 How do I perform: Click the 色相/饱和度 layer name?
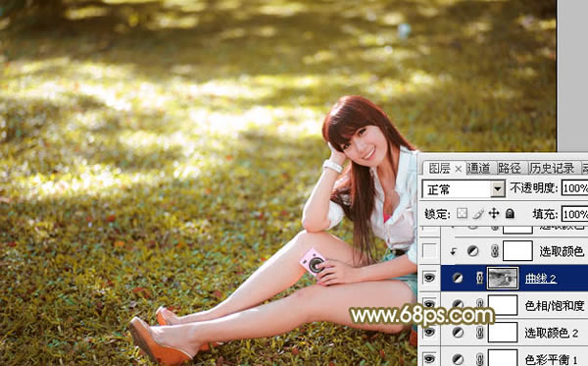(x=555, y=305)
